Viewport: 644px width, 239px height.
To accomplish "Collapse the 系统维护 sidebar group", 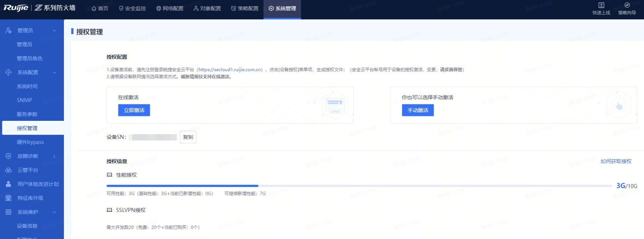I will coord(54,212).
